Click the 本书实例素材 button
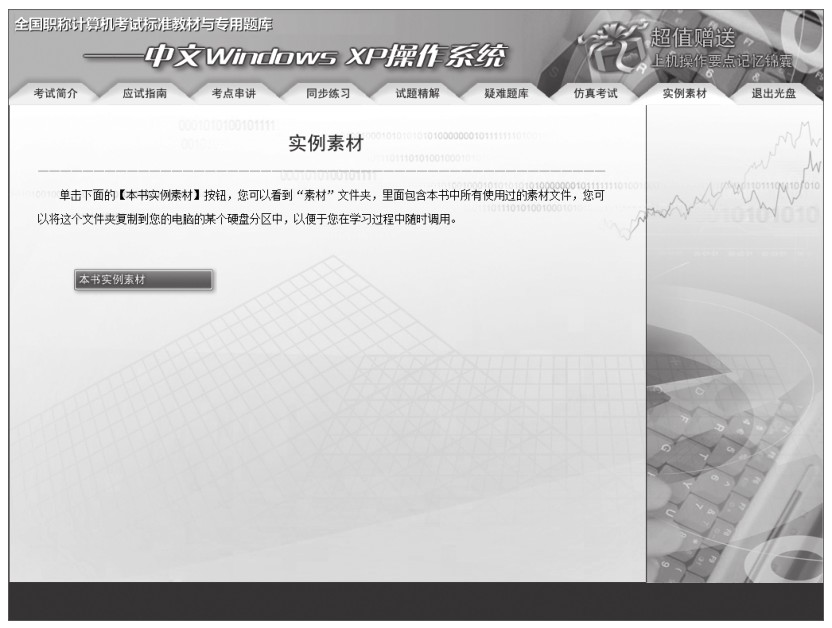Viewport: 832px width, 628px height. (143, 280)
